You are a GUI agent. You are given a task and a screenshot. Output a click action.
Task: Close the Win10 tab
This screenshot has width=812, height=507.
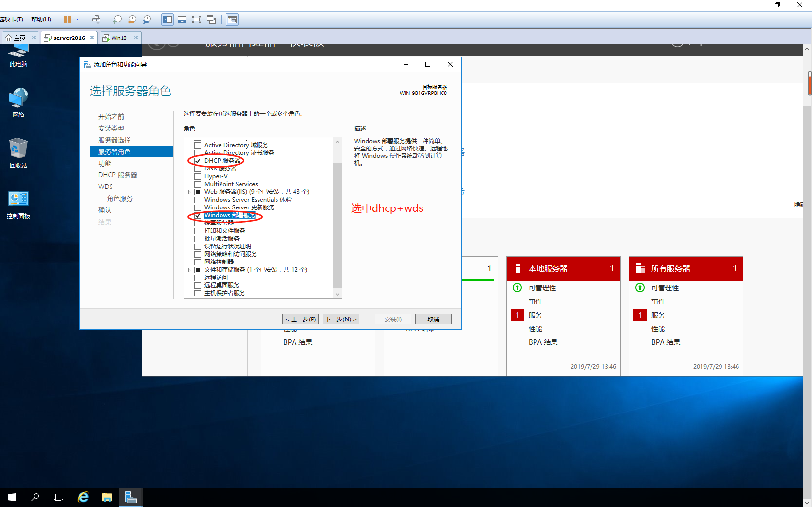click(x=136, y=38)
